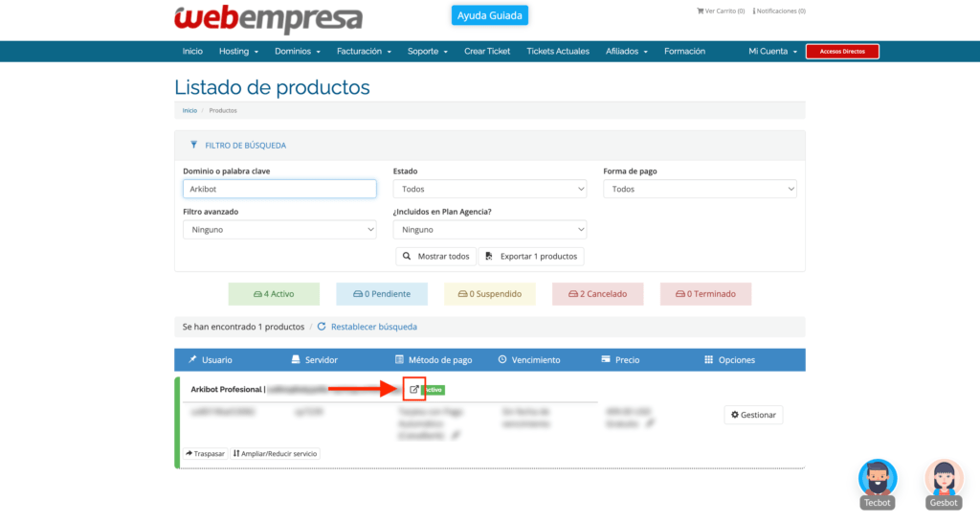Open Notificaciones (0) link
Screen dimensions: 980x523
pyautogui.click(x=779, y=11)
